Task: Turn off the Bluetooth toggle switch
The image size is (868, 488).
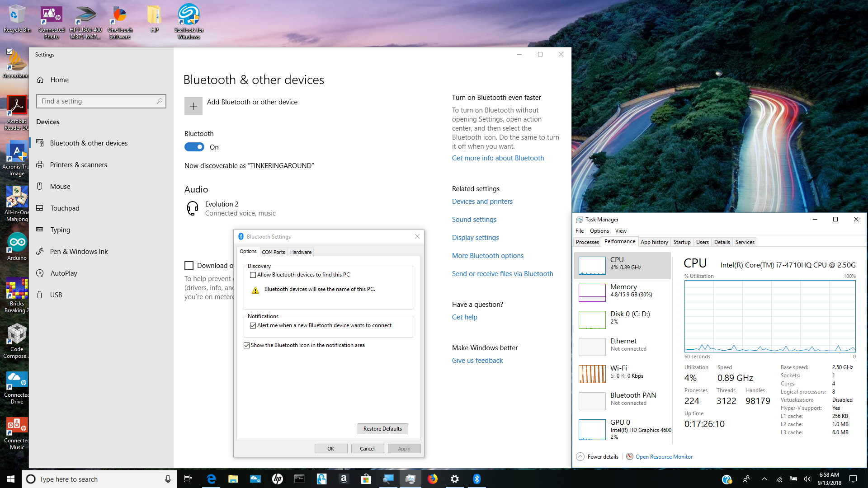Action: pyautogui.click(x=194, y=147)
